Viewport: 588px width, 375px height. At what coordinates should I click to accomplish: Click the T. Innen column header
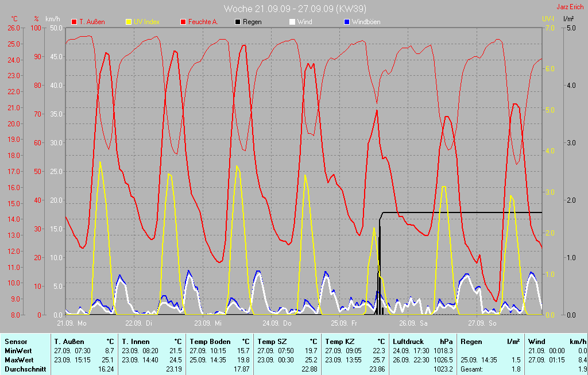click(136, 342)
